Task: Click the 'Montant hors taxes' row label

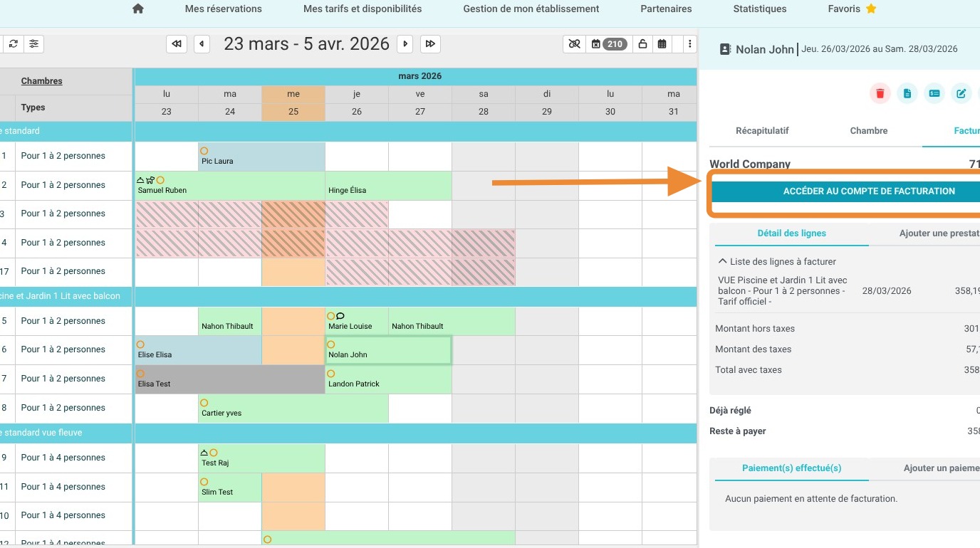Action: click(755, 329)
